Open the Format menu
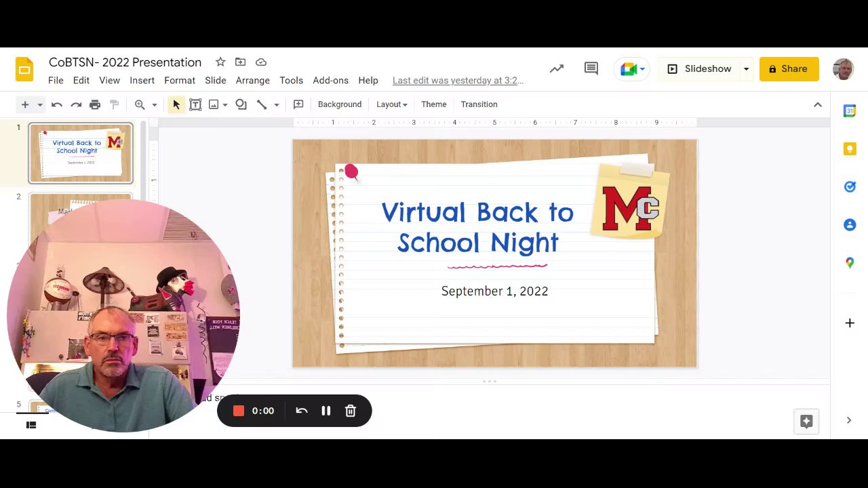Screen dimensions: 868x488 point(180,80)
